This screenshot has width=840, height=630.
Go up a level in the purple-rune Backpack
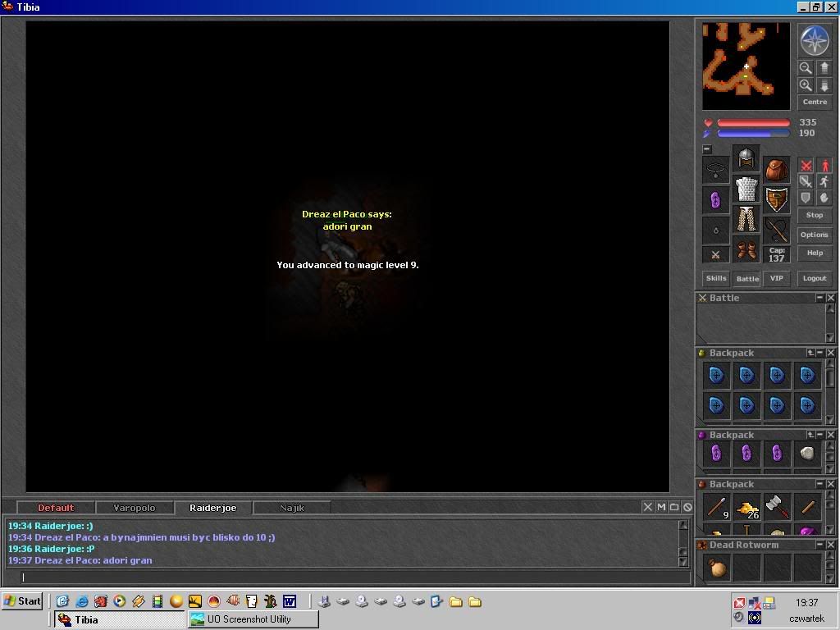pos(810,435)
